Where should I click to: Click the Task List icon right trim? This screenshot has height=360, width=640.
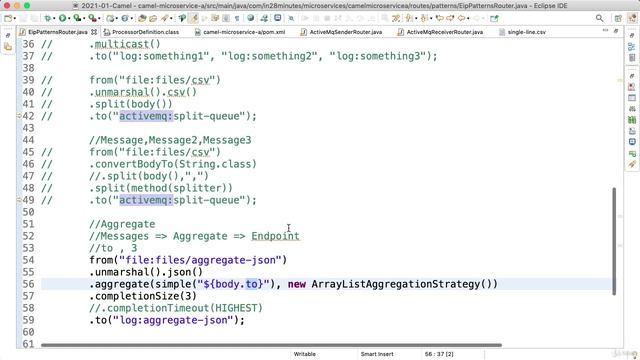click(632, 58)
